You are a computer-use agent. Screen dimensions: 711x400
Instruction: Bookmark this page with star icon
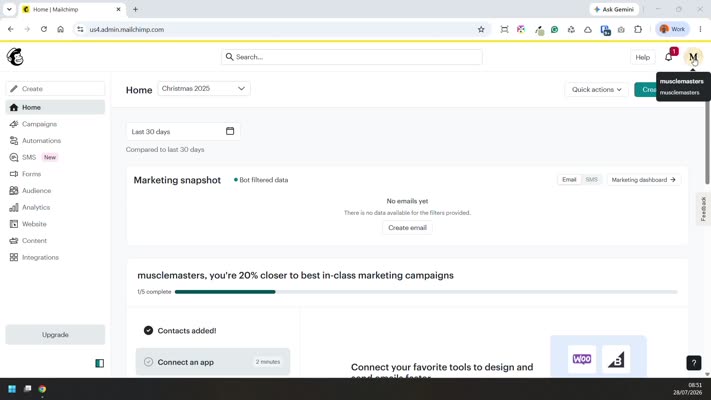pyautogui.click(x=481, y=29)
